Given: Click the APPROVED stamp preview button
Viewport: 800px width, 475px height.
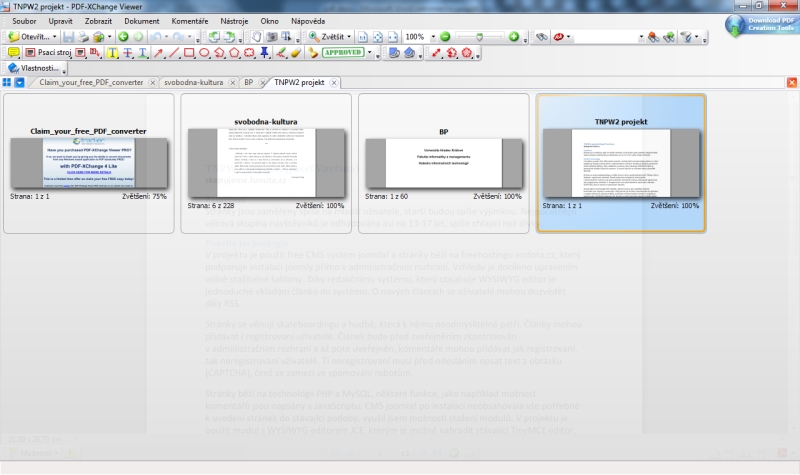Looking at the screenshot, I should tap(343, 53).
